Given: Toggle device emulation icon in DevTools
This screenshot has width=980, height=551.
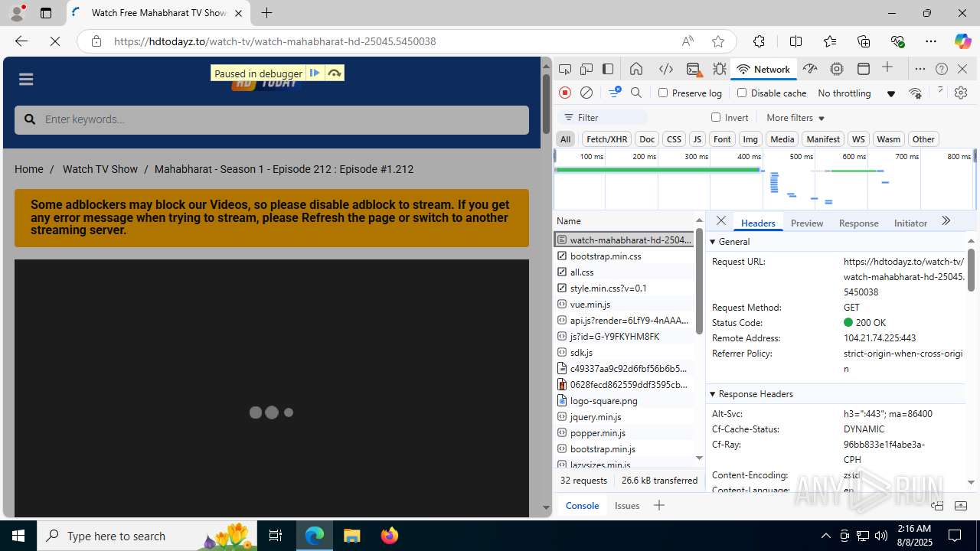Looking at the screenshot, I should [586, 69].
